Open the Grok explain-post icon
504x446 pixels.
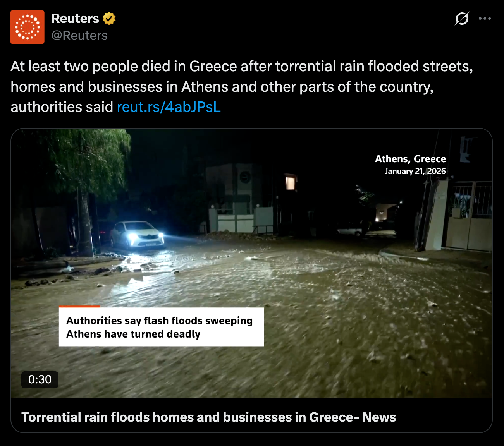point(462,19)
